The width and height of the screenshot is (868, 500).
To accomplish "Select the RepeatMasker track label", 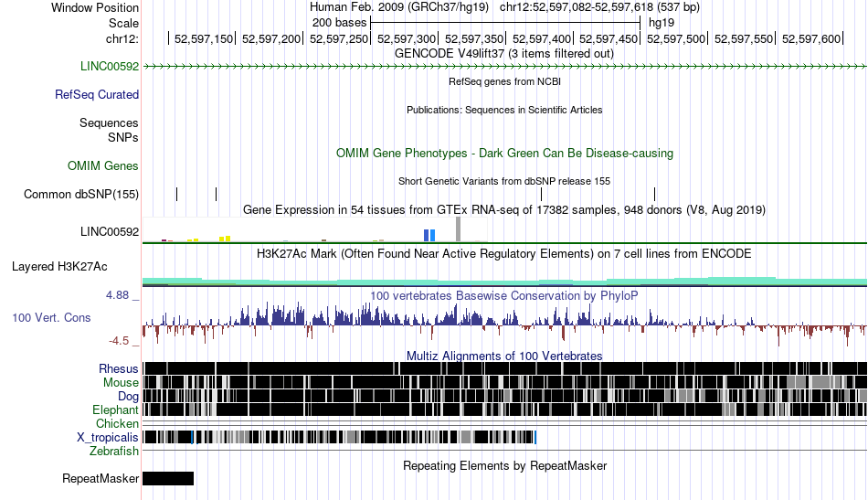I will (101, 479).
